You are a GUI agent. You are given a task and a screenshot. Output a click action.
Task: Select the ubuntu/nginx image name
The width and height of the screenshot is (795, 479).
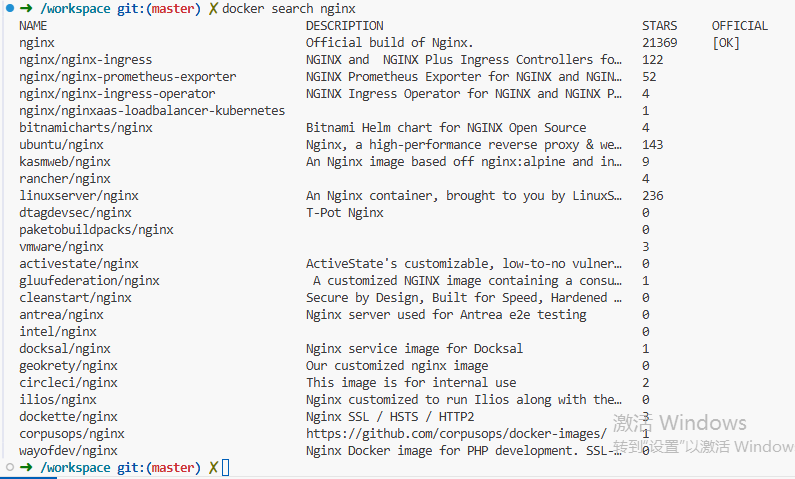[x=61, y=145]
